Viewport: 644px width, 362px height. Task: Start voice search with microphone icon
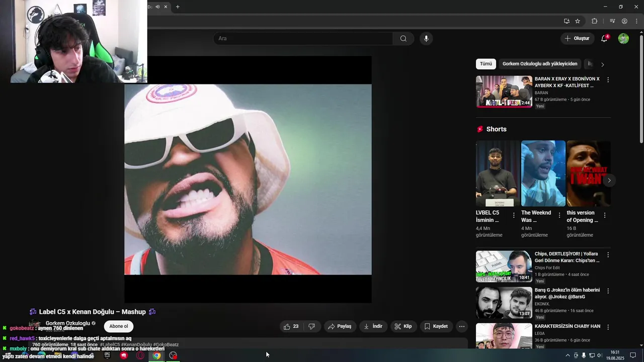coord(426,39)
